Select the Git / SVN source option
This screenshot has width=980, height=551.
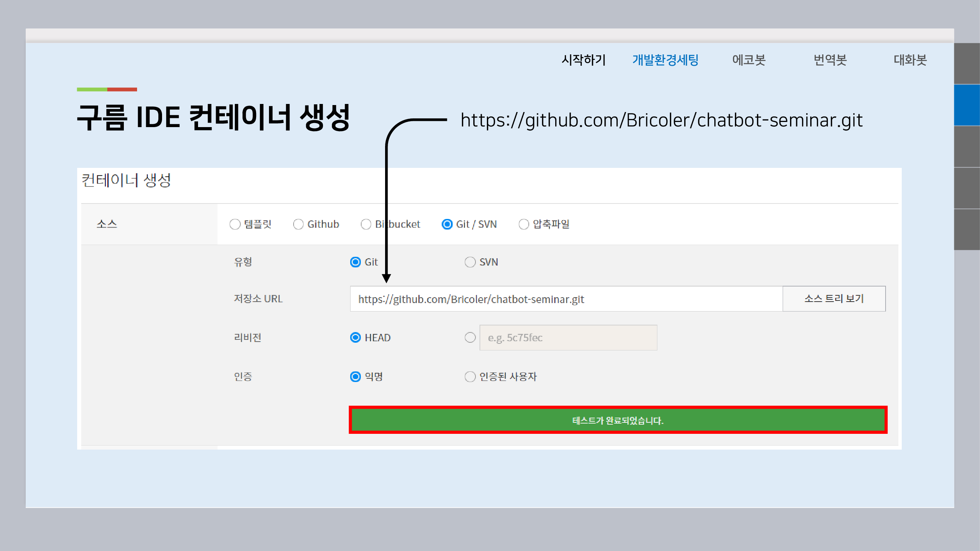click(447, 224)
